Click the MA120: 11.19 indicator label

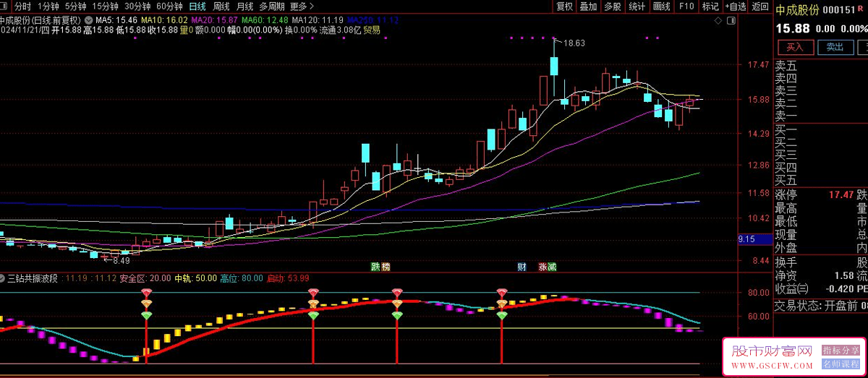pyautogui.click(x=318, y=20)
